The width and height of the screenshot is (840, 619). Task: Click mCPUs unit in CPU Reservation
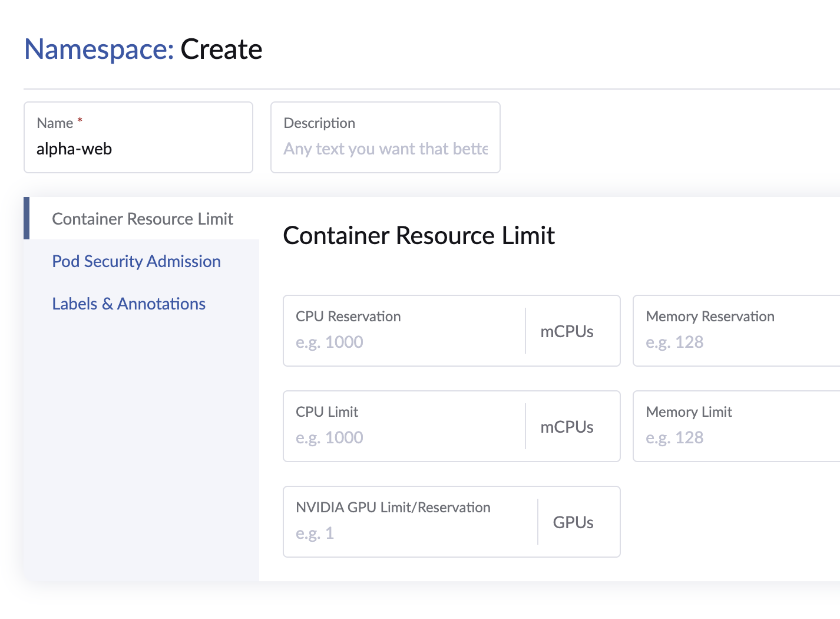coord(567,331)
